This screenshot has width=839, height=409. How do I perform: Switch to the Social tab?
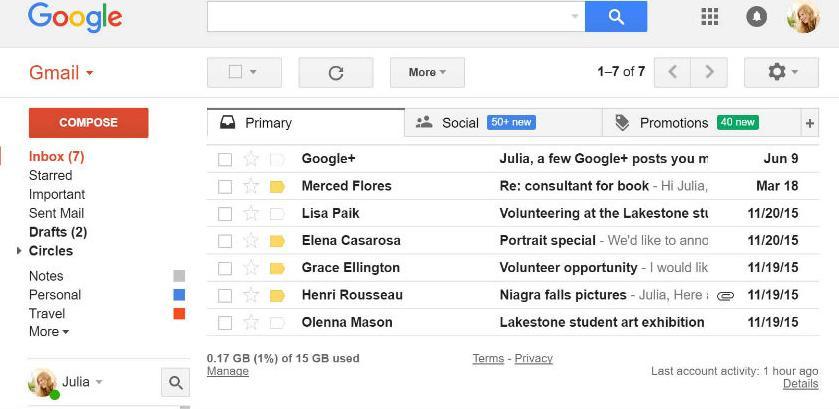pos(460,123)
